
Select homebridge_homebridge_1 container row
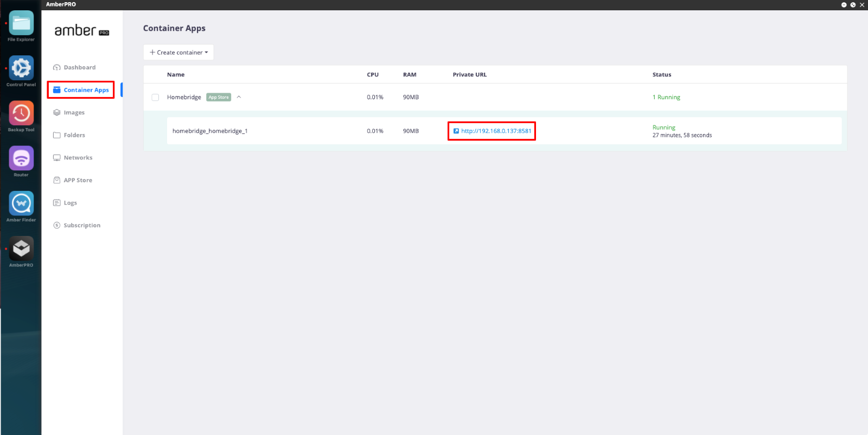click(504, 131)
